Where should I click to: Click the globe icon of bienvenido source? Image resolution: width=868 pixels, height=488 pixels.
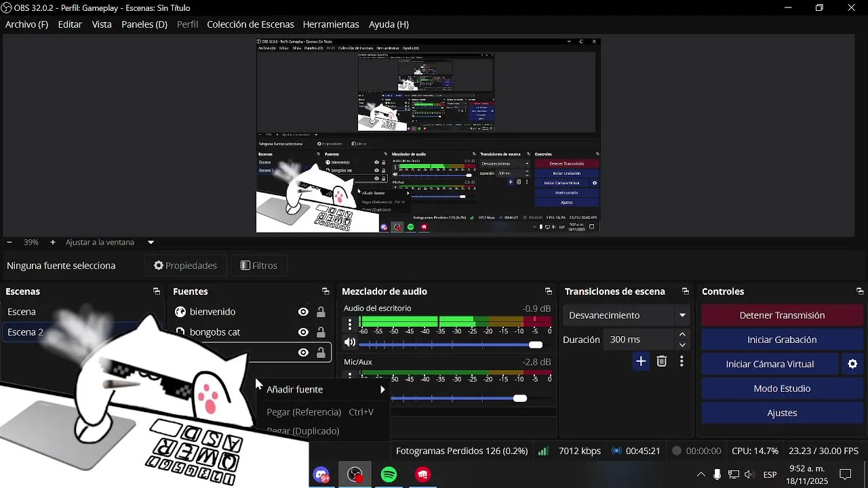180,312
